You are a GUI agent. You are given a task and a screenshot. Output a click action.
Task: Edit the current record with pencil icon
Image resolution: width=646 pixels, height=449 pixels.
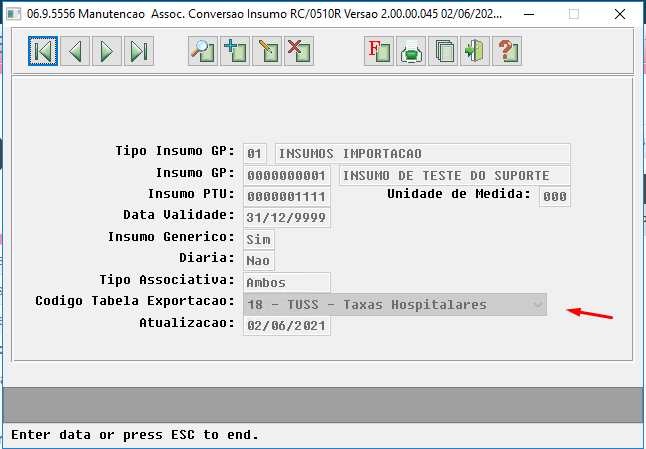267,51
